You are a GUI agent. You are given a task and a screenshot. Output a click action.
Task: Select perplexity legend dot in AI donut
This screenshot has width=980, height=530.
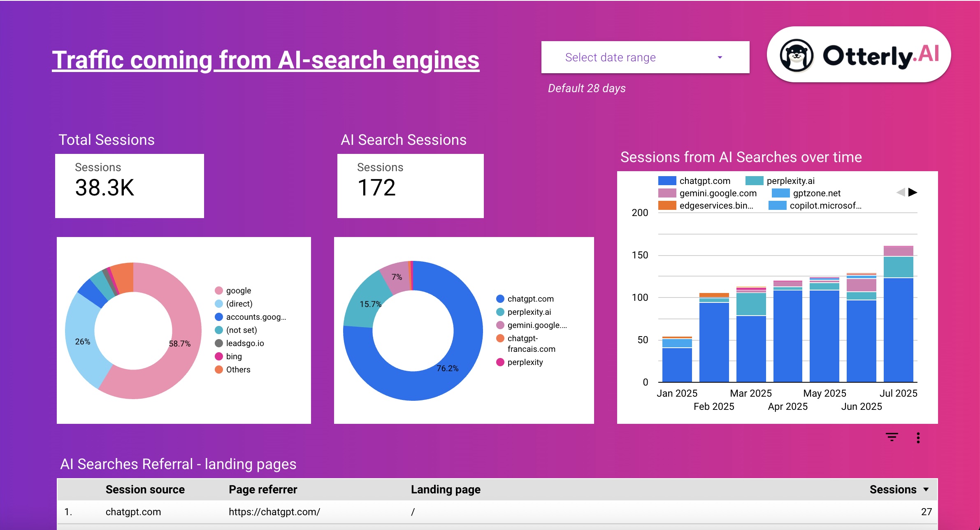point(500,362)
